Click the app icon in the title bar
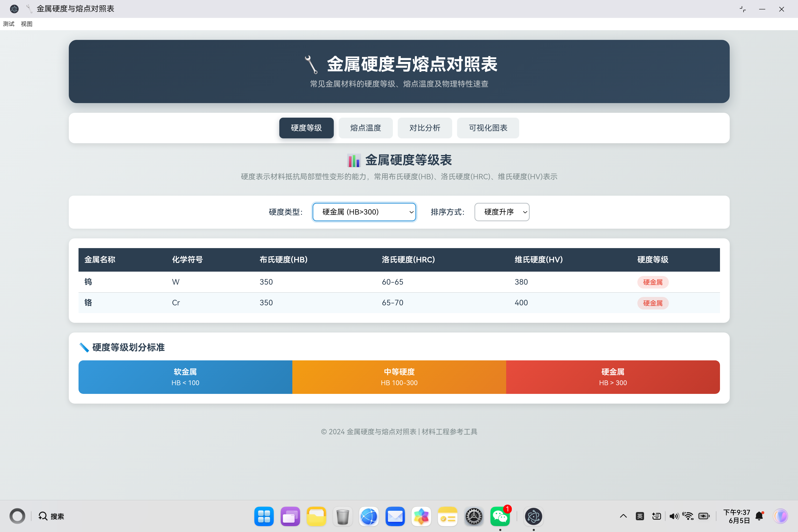The width and height of the screenshot is (798, 532). (14, 9)
